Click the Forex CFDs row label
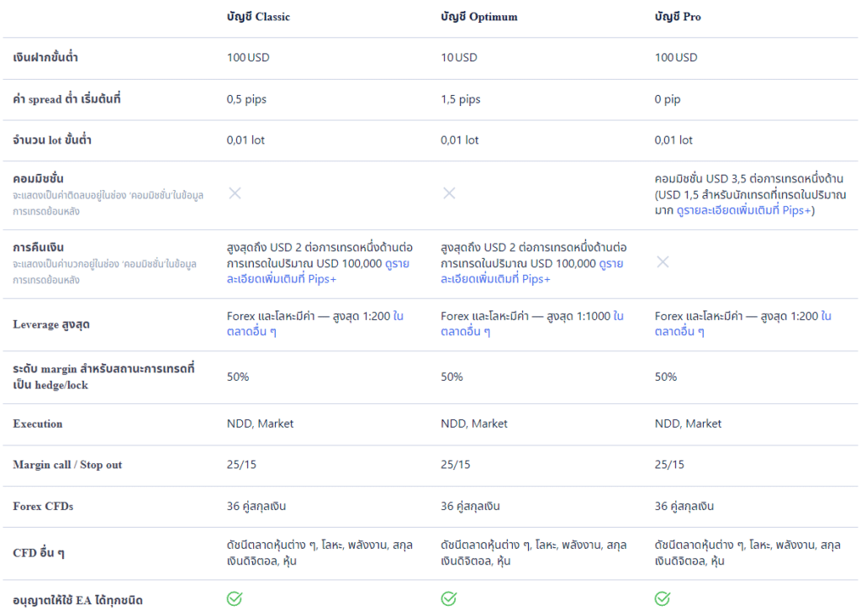This screenshot has height=616, width=861. click(x=44, y=506)
